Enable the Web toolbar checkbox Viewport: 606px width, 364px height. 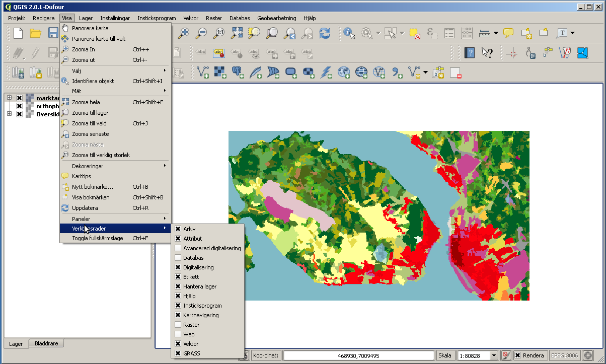tap(178, 334)
